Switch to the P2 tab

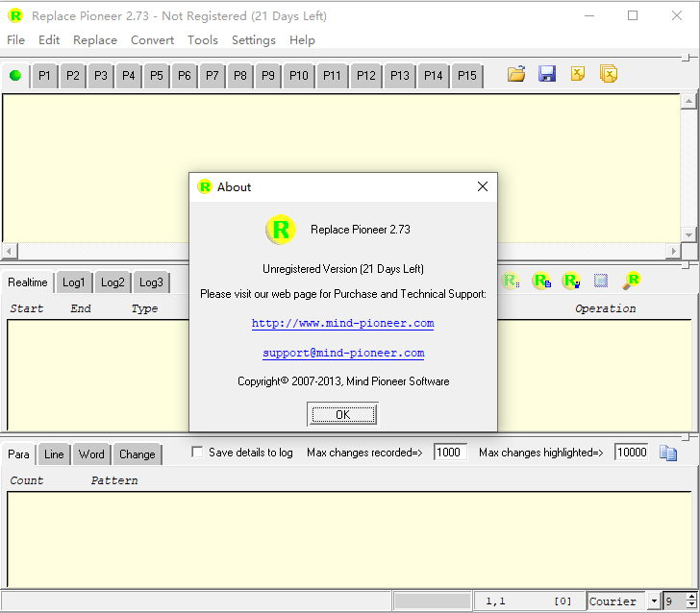tap(73, 75)
